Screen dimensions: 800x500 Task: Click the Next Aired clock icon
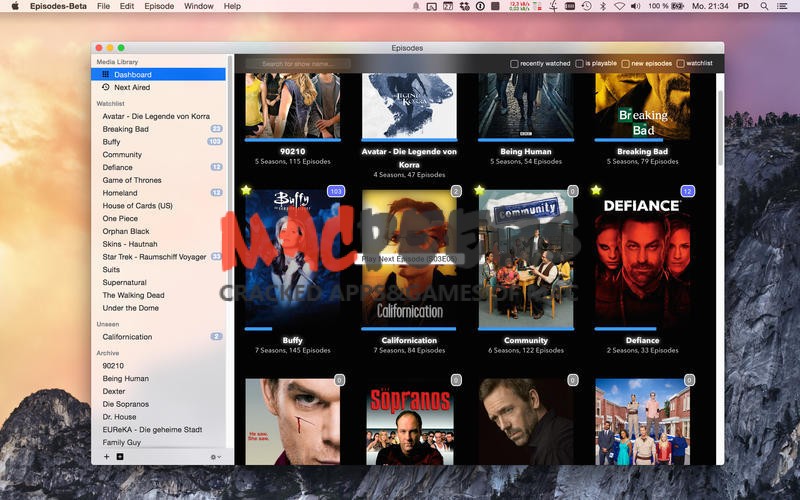pyautogui.click(x=106, y=88)
